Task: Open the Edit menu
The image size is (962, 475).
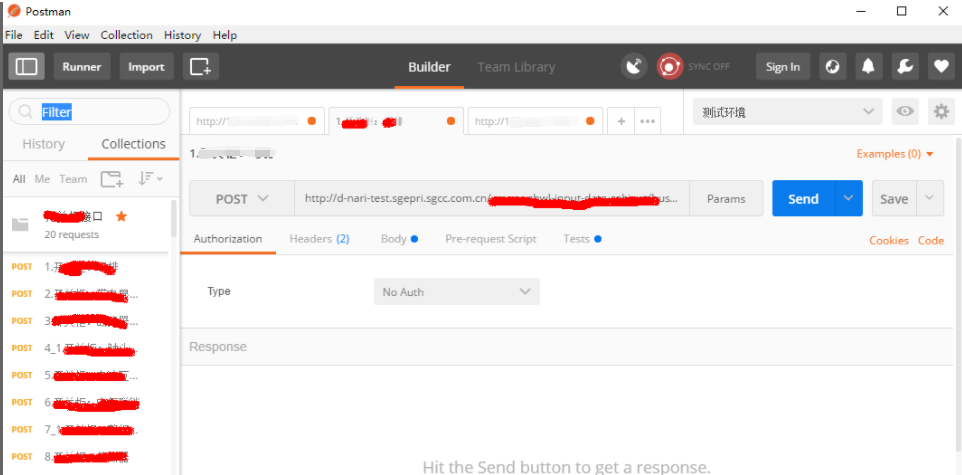Action: click(44, 35)
